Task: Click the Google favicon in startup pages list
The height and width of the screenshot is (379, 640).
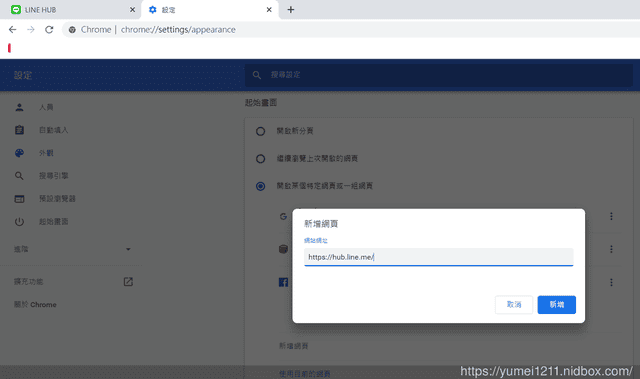Action: click(x=283, y=216)
